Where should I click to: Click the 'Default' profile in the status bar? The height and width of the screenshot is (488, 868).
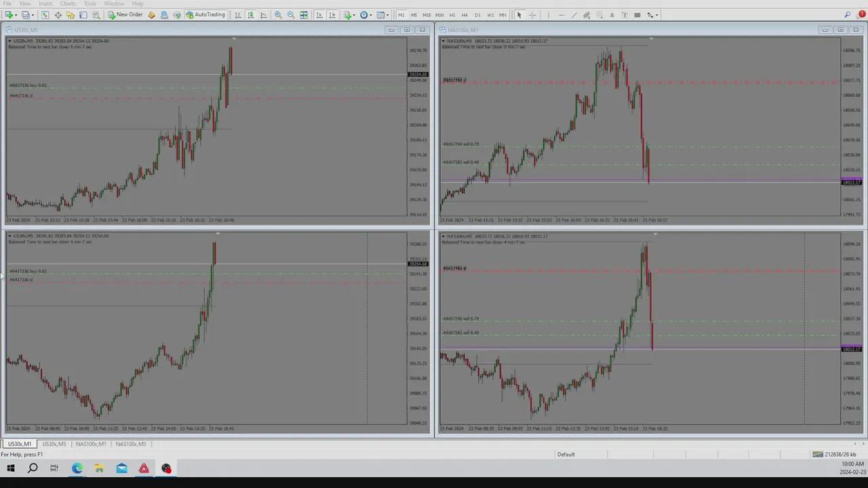[x=566, y=454]
